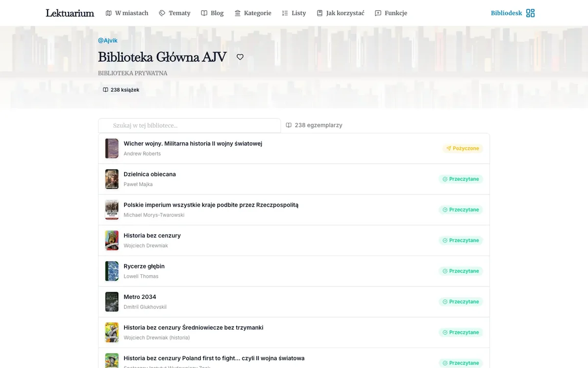
Task: Click the BIBLIOTEKA PRYWATNA label
Action: coord(133,73)
